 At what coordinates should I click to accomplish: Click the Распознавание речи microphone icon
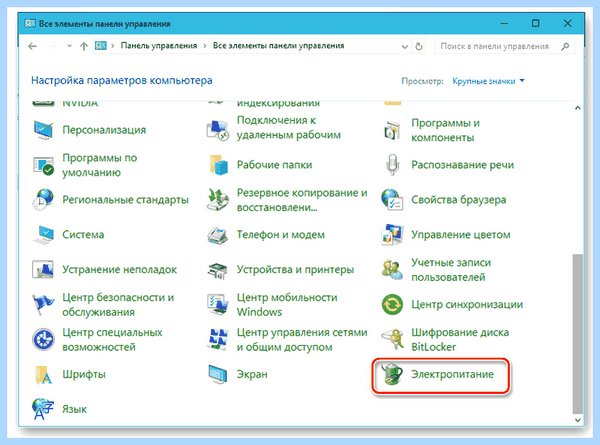(x=392, y=165)
